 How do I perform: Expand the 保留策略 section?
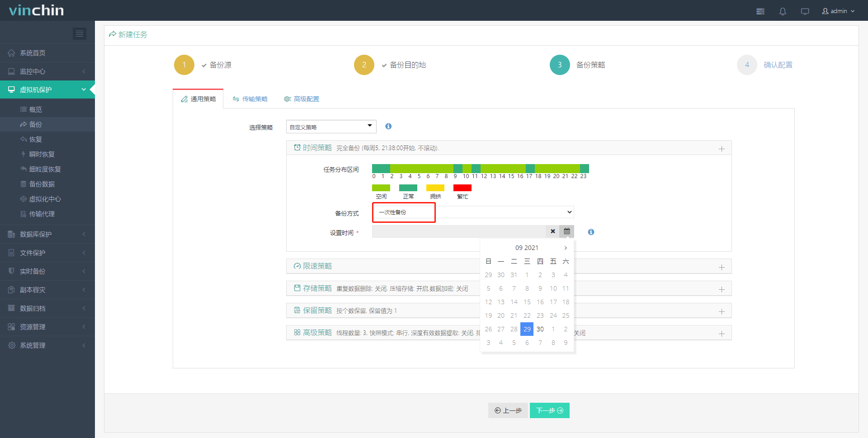[x=722, y=311]
